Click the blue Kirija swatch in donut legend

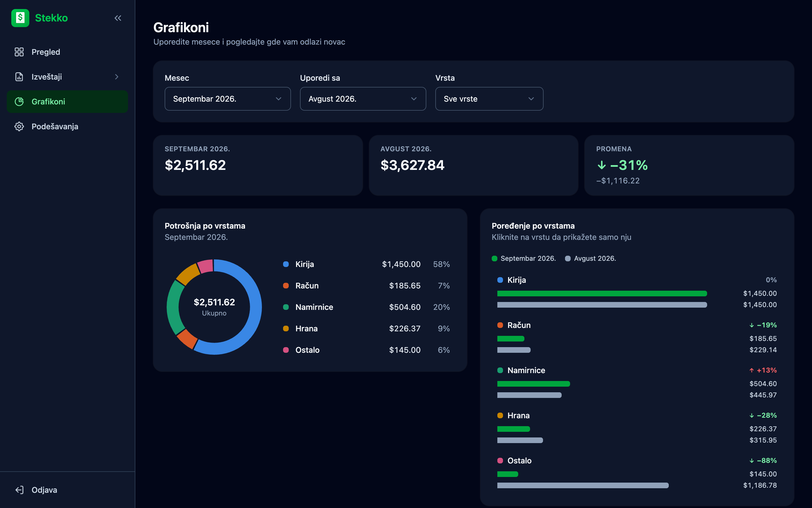(286, 264)
